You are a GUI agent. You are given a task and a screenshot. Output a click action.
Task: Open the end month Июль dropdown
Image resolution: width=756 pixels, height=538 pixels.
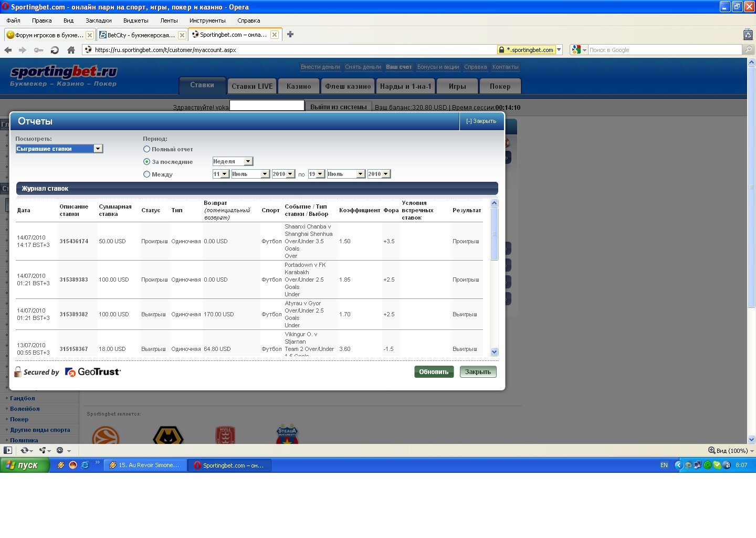point(346,174)
